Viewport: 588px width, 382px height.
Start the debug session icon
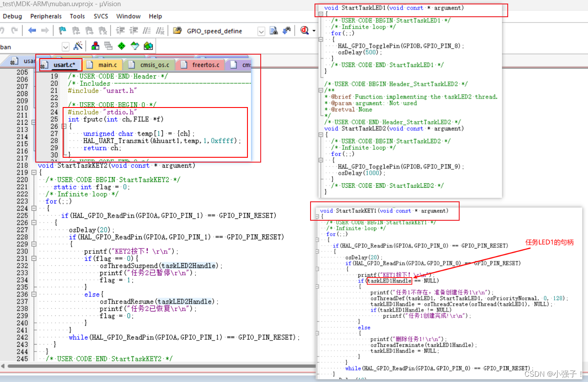305,31
